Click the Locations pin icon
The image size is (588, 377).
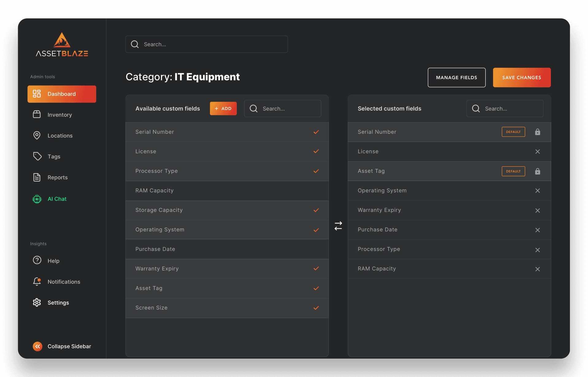(x=37, y=135)
